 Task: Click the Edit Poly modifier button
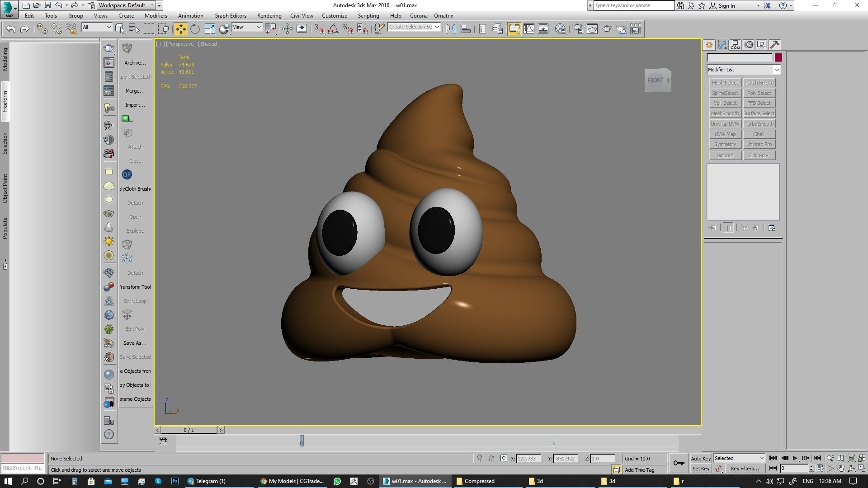(759, 155)
